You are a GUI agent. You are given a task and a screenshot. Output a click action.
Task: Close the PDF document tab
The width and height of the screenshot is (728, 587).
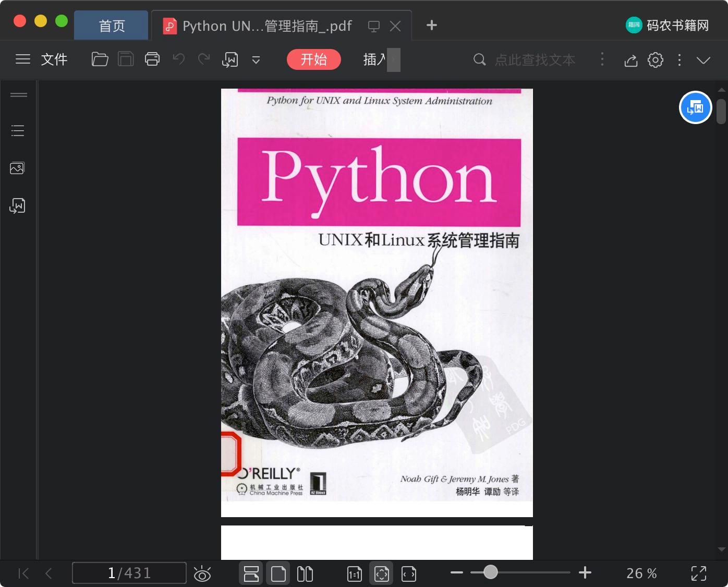tap(395, 26)
